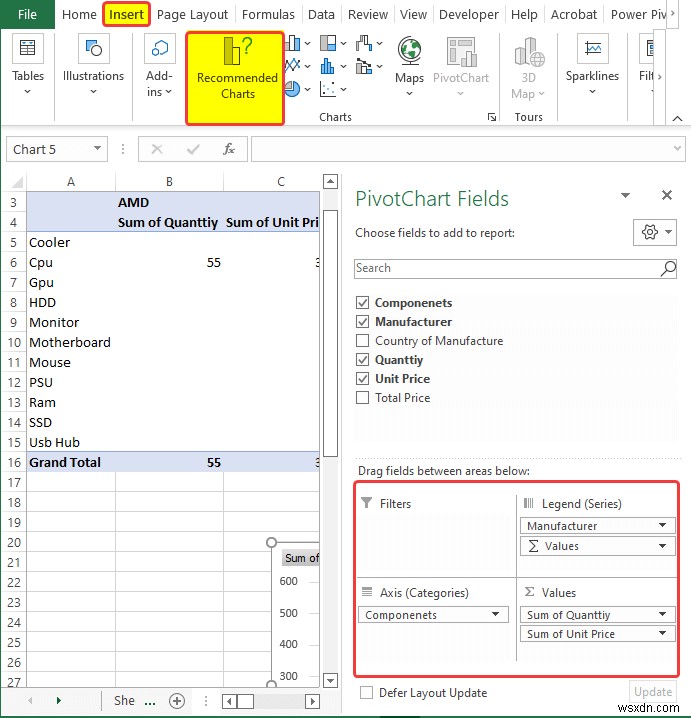Uncheck the Componenets field

tap(362, 303)
